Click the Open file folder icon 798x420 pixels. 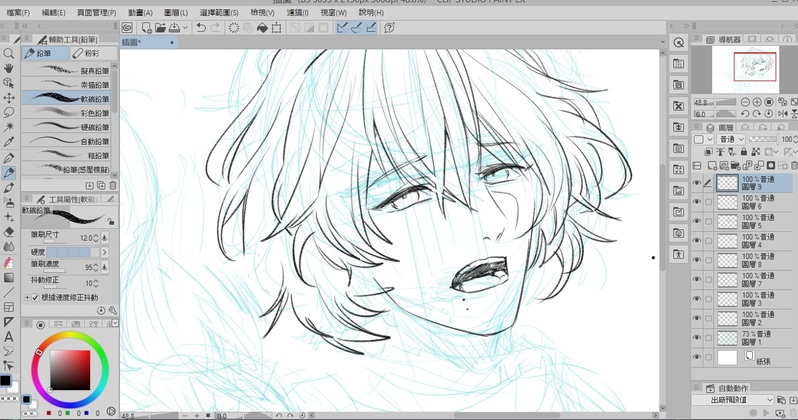[160, 27]
